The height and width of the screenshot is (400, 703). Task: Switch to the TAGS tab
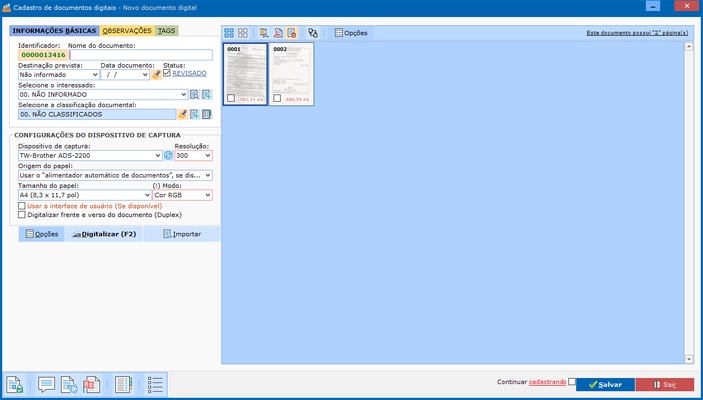[166, 31]
